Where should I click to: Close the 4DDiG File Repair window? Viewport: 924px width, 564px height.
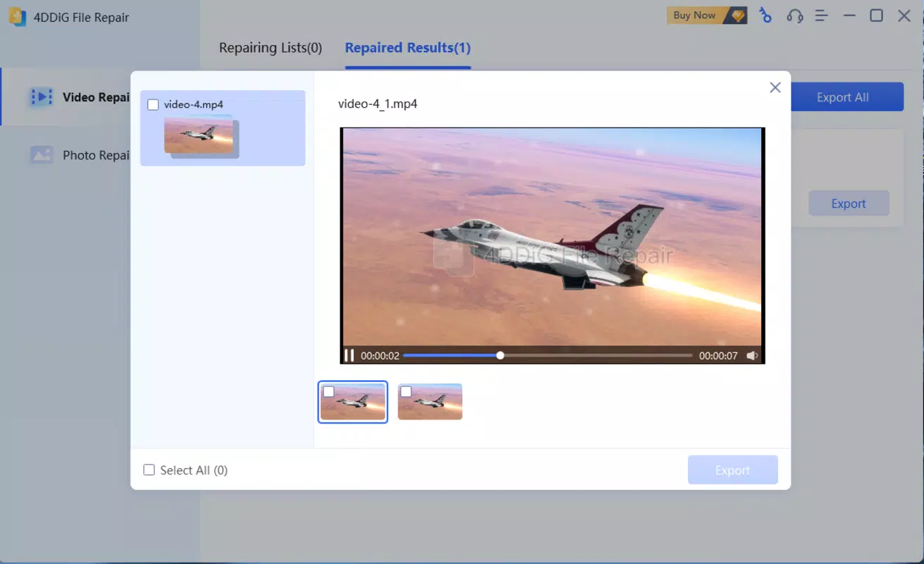(904, 16)
